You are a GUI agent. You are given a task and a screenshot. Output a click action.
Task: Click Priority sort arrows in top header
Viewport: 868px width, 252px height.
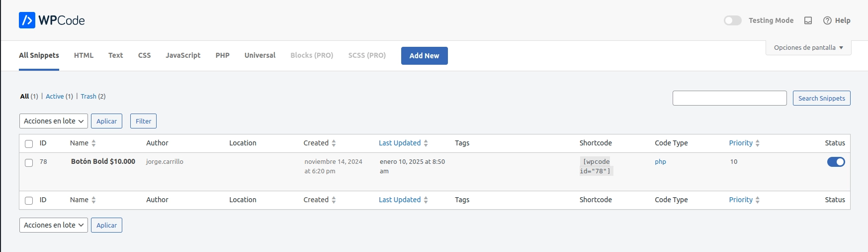758,143
